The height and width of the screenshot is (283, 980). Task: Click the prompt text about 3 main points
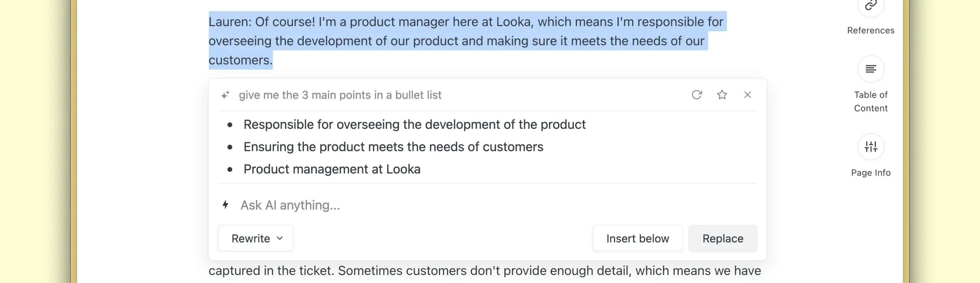point(340,95)
